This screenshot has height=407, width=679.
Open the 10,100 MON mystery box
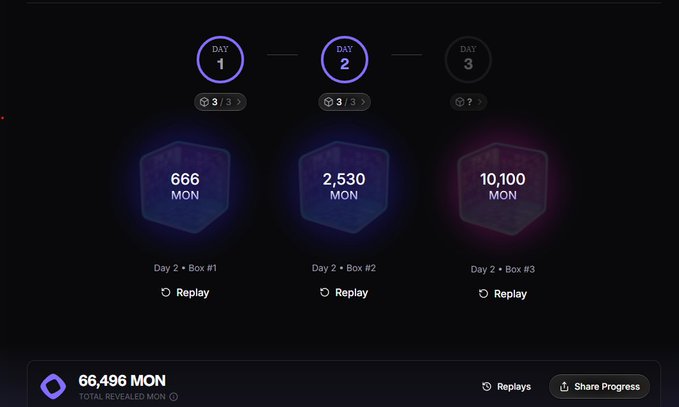point(502,187)
